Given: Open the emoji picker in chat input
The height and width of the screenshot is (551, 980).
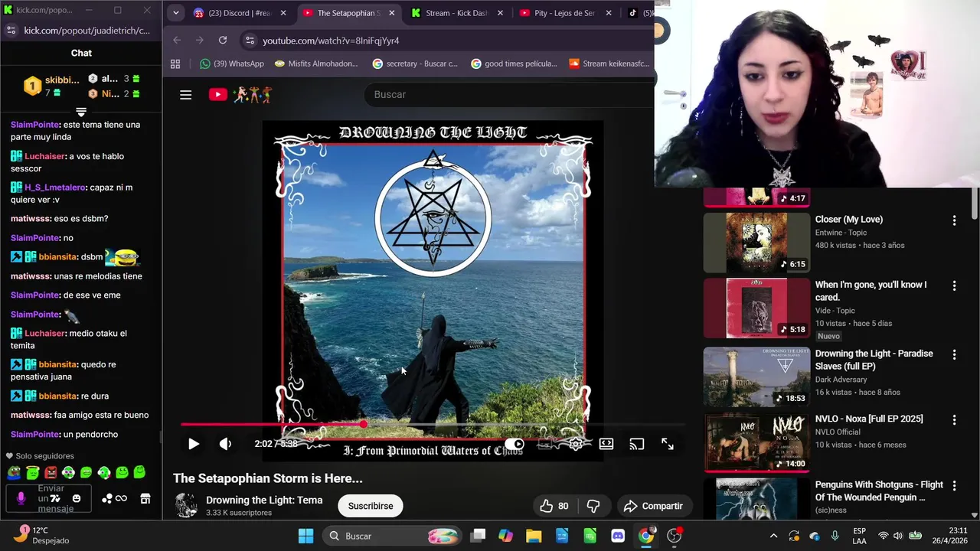Looking at the screenshot, I should 77,498.
